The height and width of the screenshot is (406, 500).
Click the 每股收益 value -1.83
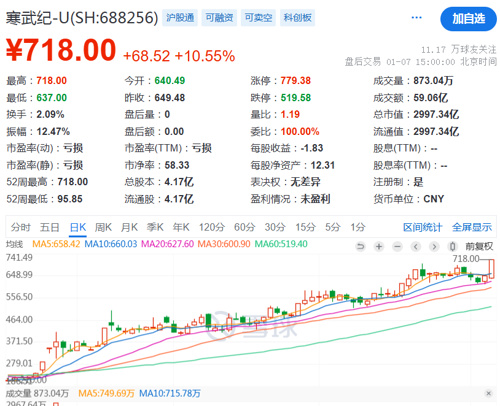[x=312, y=148]
